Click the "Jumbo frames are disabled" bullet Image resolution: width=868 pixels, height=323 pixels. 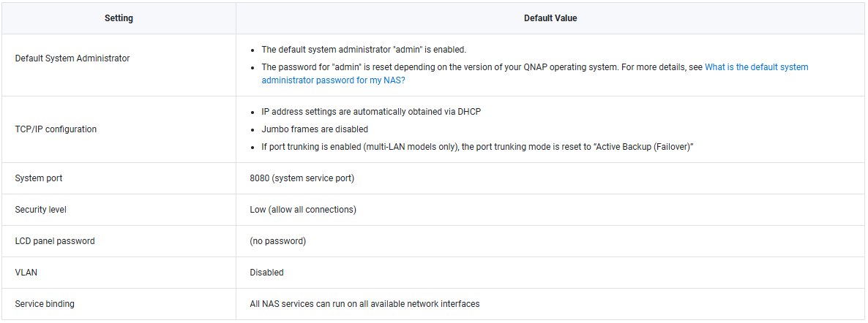coord(315,129)
